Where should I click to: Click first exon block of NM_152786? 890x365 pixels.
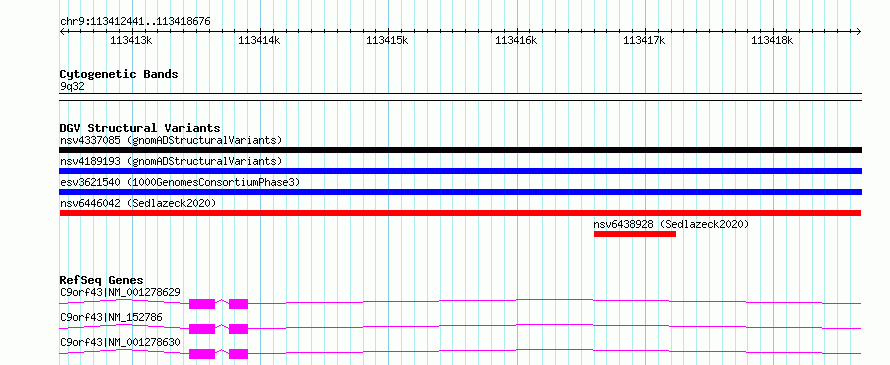tap(202, 329)
